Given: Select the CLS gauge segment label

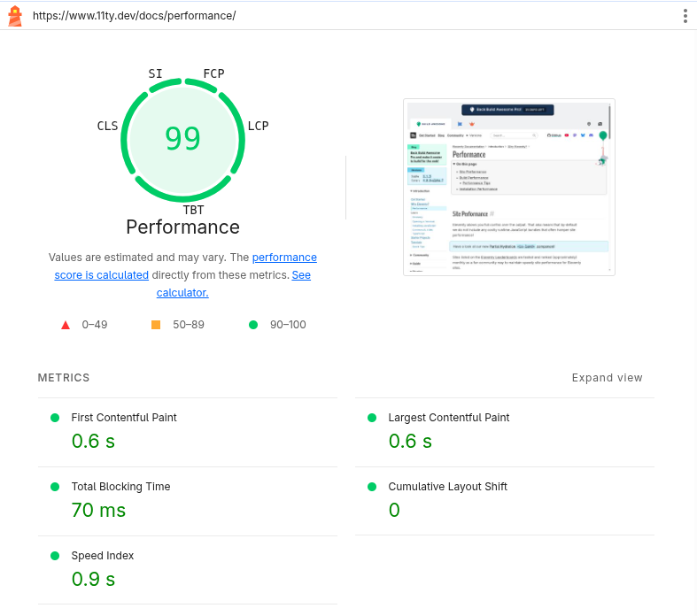Looking at the screenshot, I should coord(107,126).
